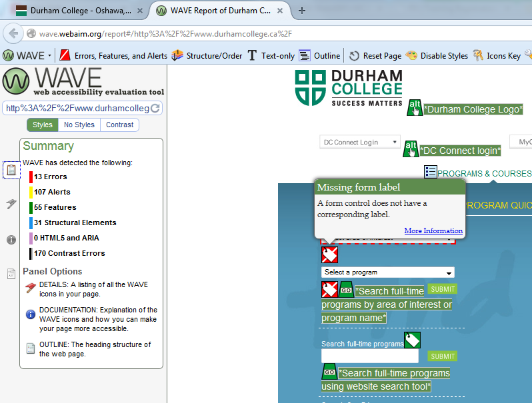Screen dimensions: 532x403
Task: Click the alt text icon near Durham College Logo
Action: (x=415, y=107)
